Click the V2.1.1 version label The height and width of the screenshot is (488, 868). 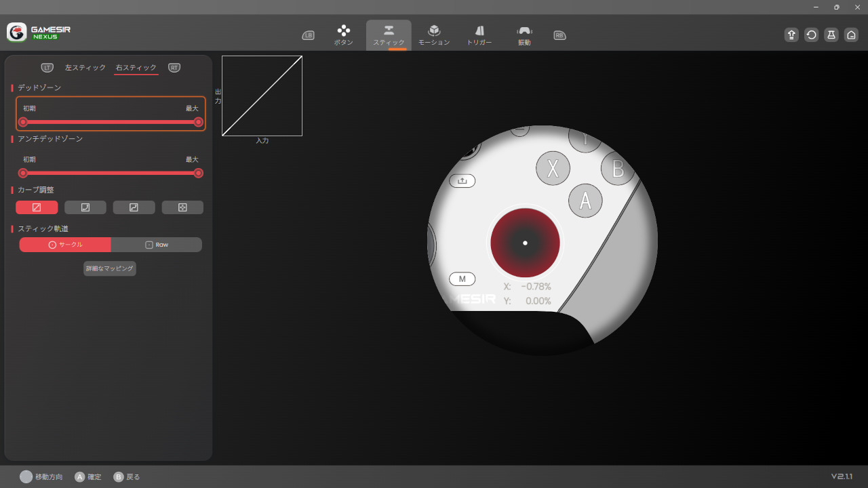coord(842,476)
